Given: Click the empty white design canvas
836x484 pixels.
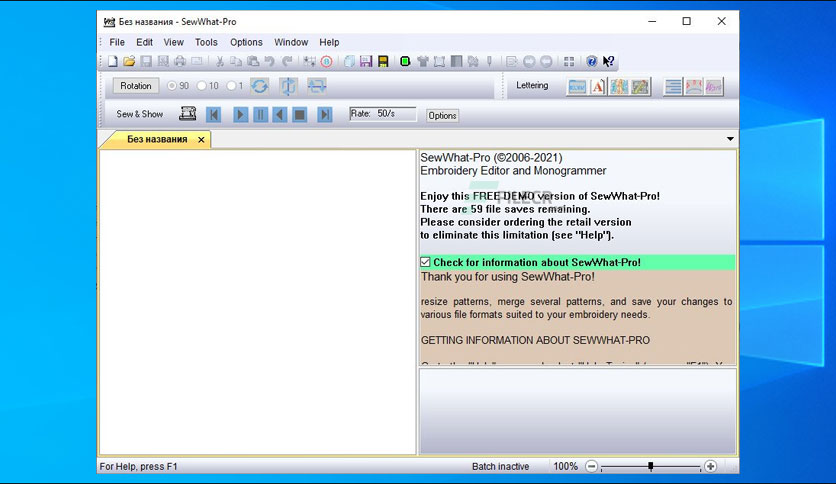Looking at the screenshot, I should (x=258, y=302).
